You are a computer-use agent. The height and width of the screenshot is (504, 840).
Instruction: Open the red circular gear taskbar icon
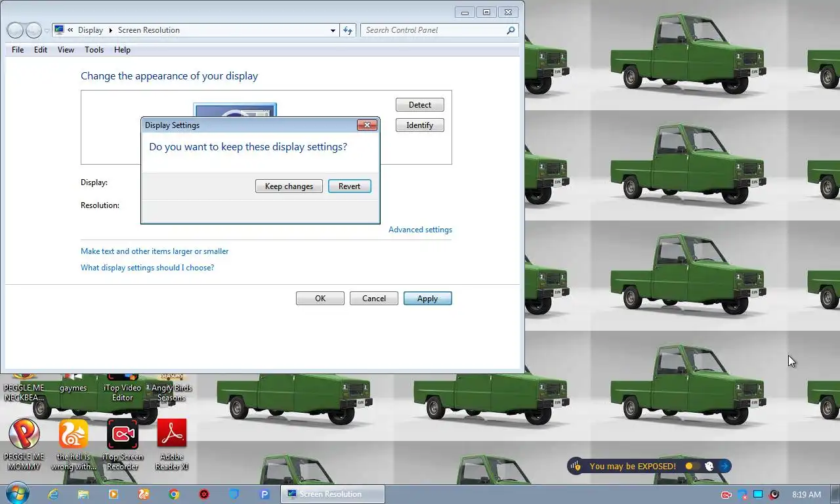click(x=204, y=494)
